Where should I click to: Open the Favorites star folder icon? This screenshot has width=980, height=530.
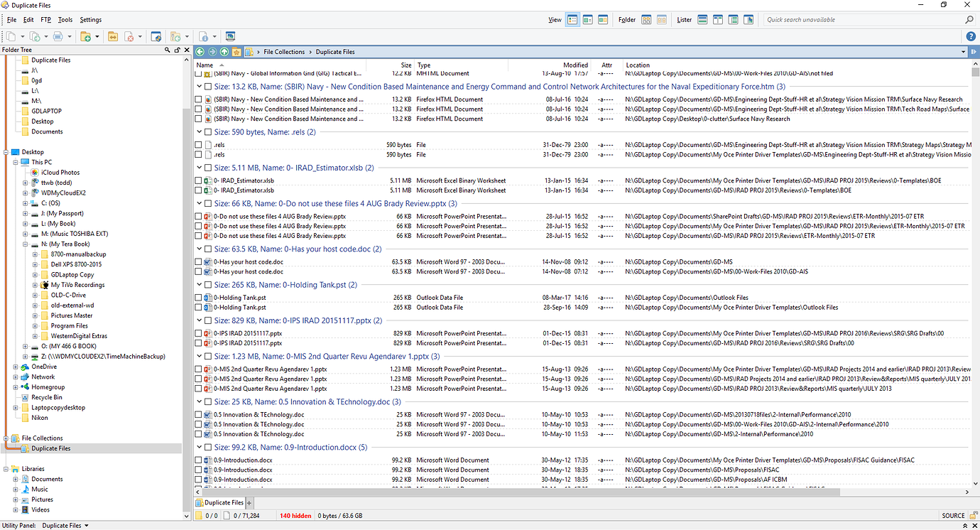coord(236,52)
